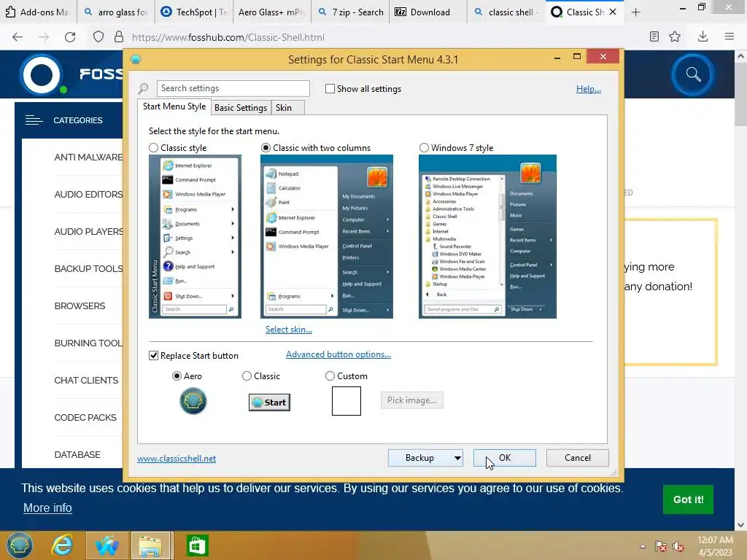Switch to the 7 zip Search browser tab

[x=351, y=12]
